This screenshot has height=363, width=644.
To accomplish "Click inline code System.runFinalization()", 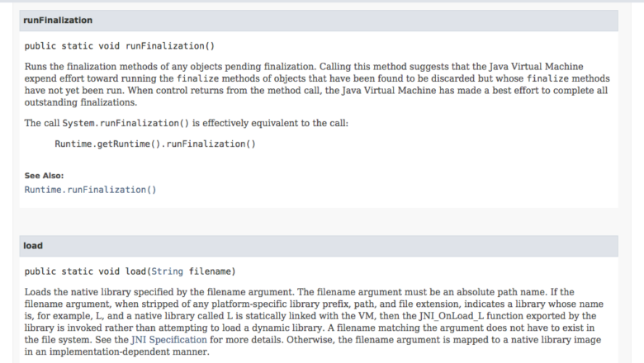I will coord(125,123).
